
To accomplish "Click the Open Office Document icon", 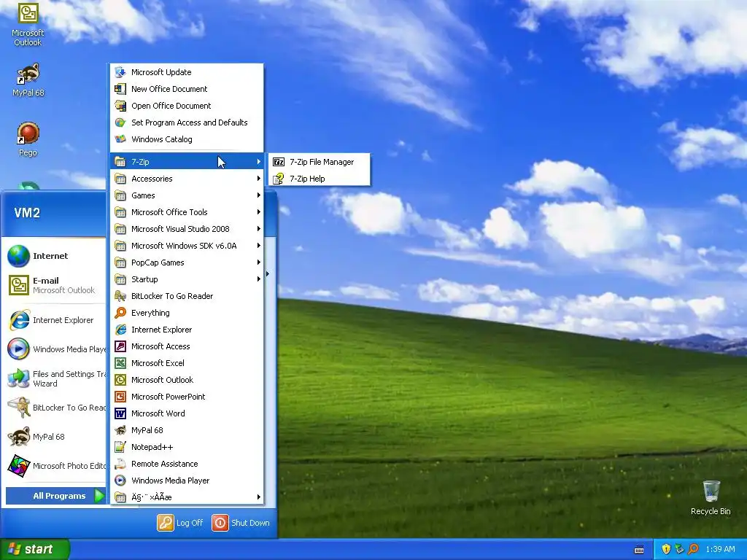I will pyautogui.click(x=120, y=106).
